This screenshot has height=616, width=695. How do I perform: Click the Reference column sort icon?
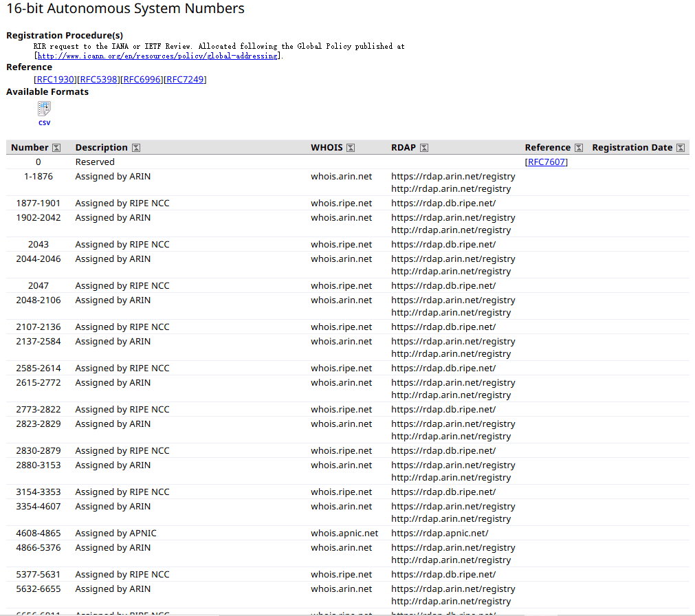click(579, 148)
